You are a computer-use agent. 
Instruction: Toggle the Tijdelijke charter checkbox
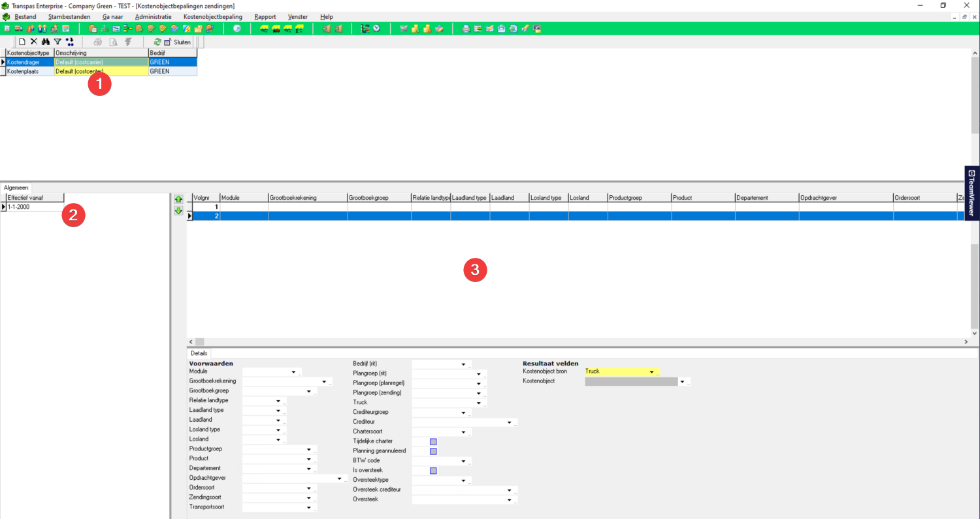[433, 442]
